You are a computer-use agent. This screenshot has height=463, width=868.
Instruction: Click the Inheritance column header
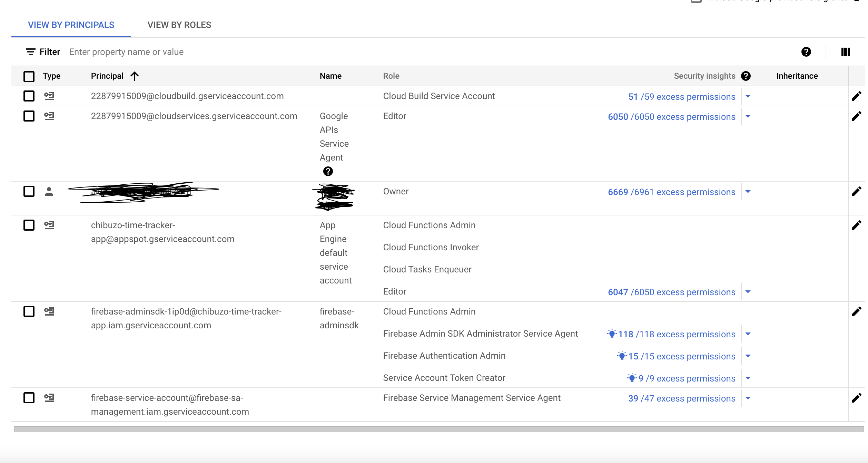click(797, 76)
